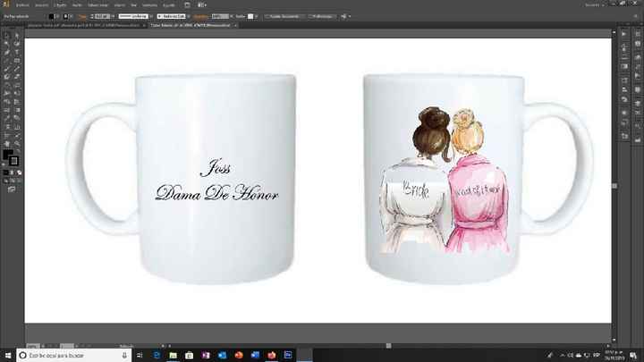Enable Draw Inside mode

pyautogui.click(x=19, y=181)
